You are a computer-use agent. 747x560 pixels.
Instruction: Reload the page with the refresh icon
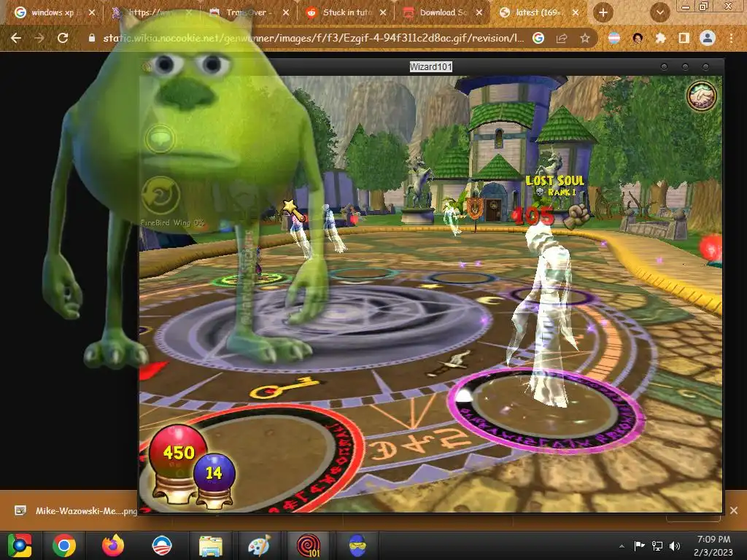click(63, 38)
